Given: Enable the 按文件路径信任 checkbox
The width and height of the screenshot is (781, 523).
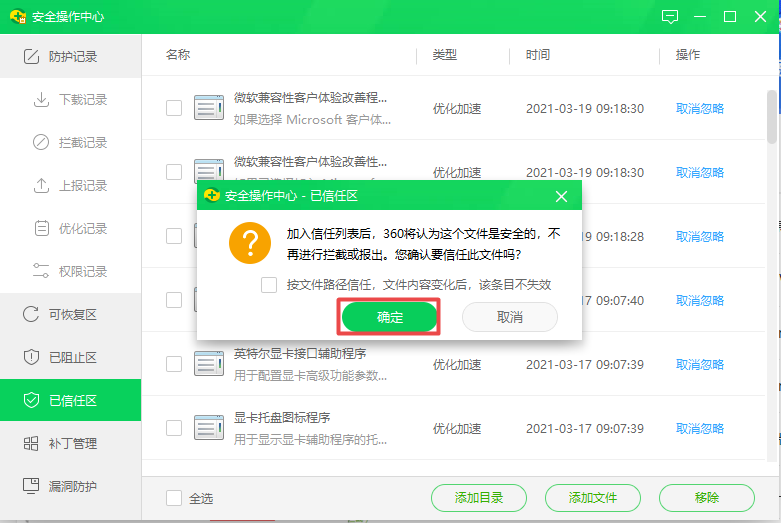Looking at the screenshot, I should coord(269,285).
